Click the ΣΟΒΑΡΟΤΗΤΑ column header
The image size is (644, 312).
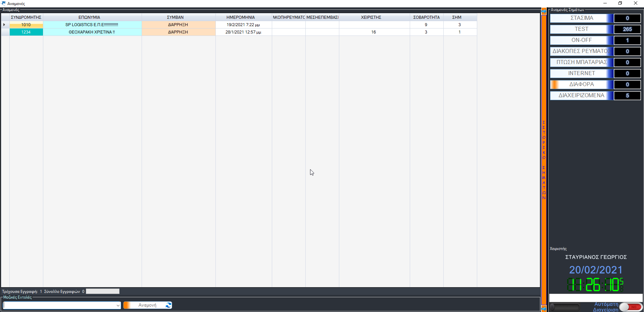pyautogui.click(x=426, y=17)
